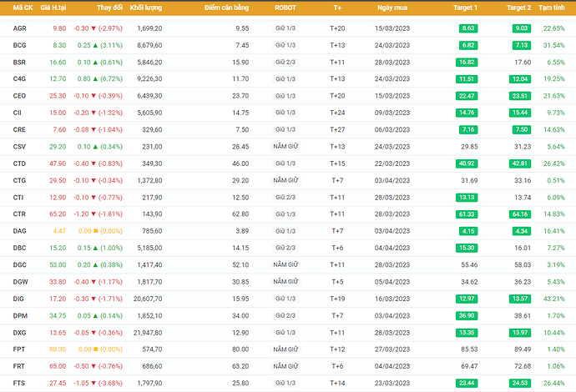576x392 pixels.
Task: Click the red down arrow in AGR row
Action: 94,28
